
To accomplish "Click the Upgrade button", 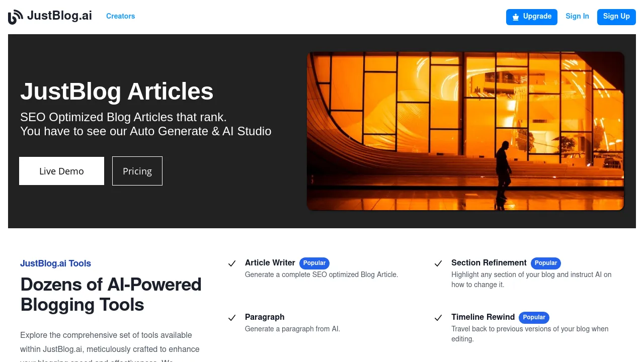I will click(532, 17).
